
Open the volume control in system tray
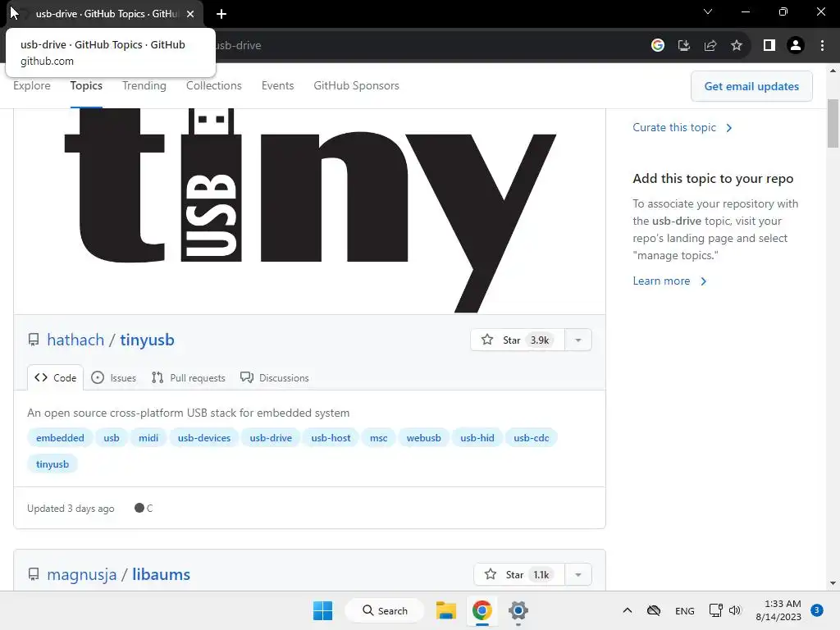[x=735, y=610]
